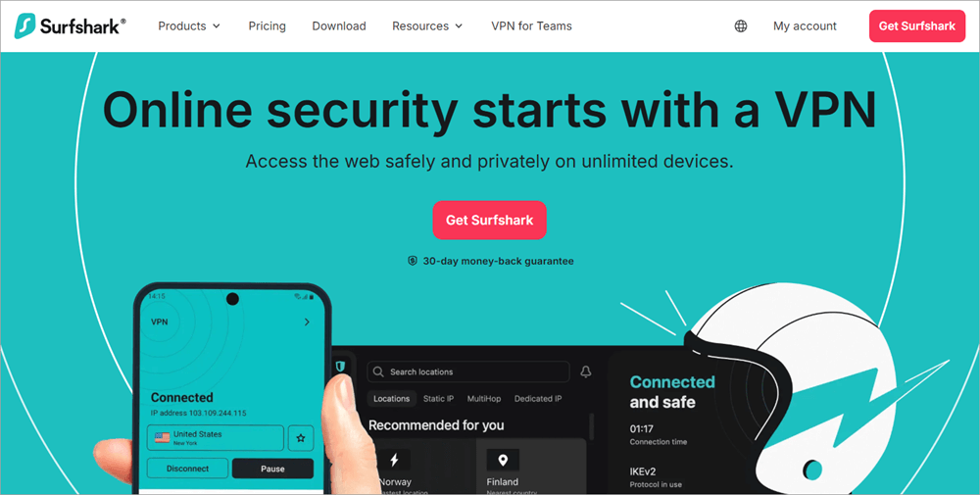
Task: Click the map pin nearest country icon
Action: point(503,460)
